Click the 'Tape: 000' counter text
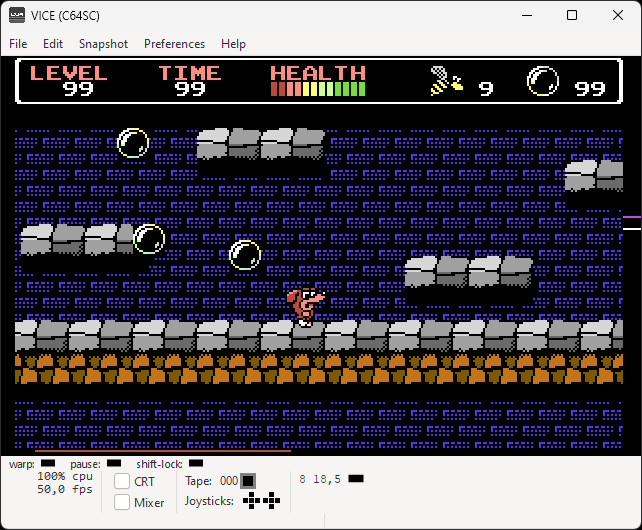Screen dimensions: 642x530 [211, 481]
